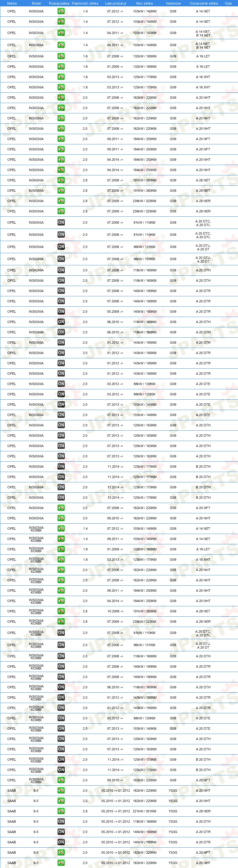Click petrol icon in Insignia Kombi 10.2008 row
The height and width of the screenshot is (868, 238).
click(x=61, y=611)
